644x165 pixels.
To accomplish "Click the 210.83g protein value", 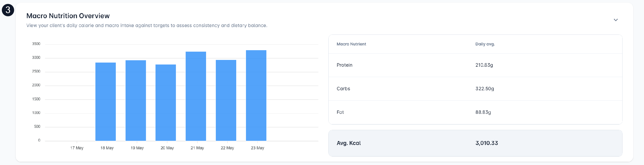I will pyautogui.click(x=484, y=65).
